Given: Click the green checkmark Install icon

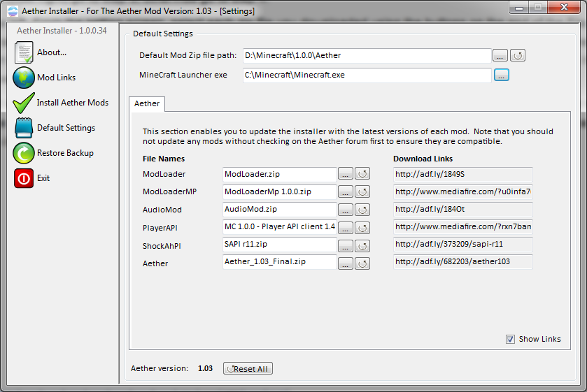Looking at the screenshot, I should point(24,103).
